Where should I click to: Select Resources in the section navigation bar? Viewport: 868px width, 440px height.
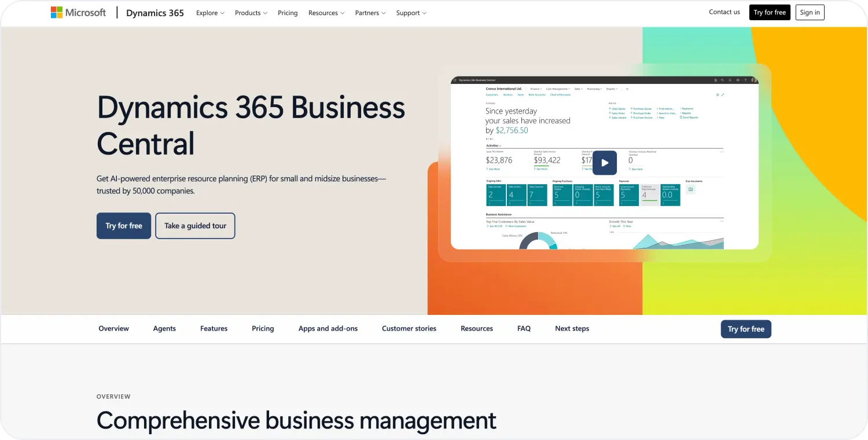click(477, 328)
